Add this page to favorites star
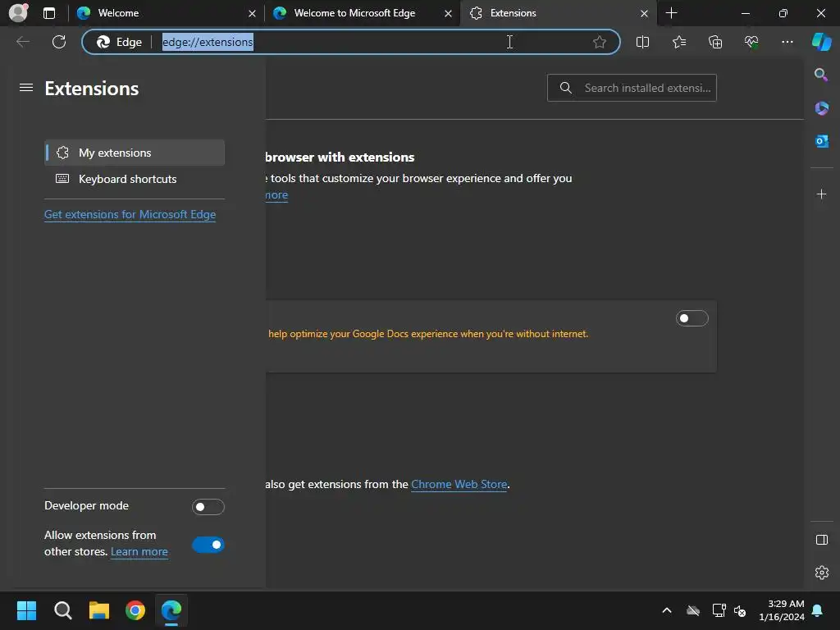840x630 pixels. [600, 42]
